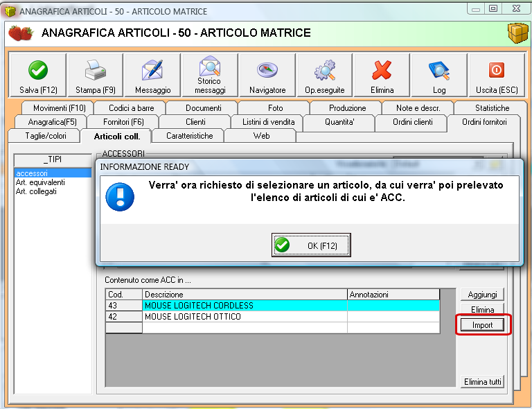Switch to the Web tab
532x409 pixels.
(x=261, y=136)
